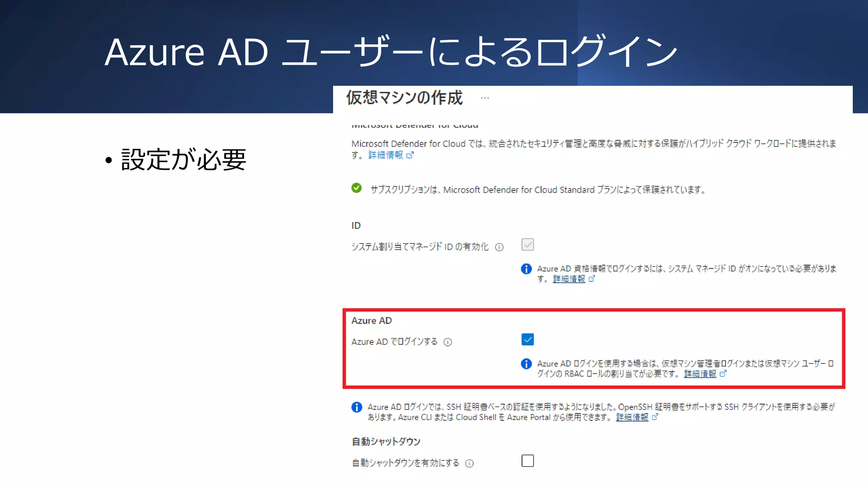Open Microsoft Defender for Cloud 詳細情報 link
The height and width of the screenshot is (488, 868).
[x=386, y=155]
